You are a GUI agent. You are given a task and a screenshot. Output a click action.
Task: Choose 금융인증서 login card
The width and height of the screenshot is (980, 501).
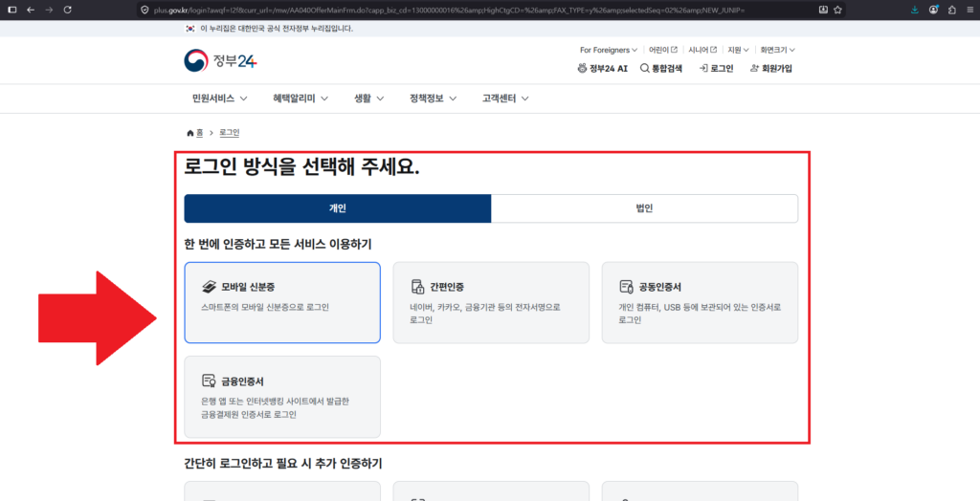pos(282,397)
